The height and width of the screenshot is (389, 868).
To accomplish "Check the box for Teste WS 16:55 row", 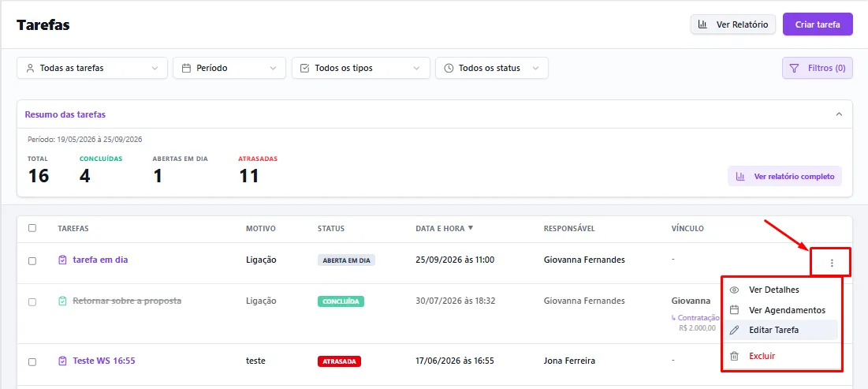I will point(32,362).
